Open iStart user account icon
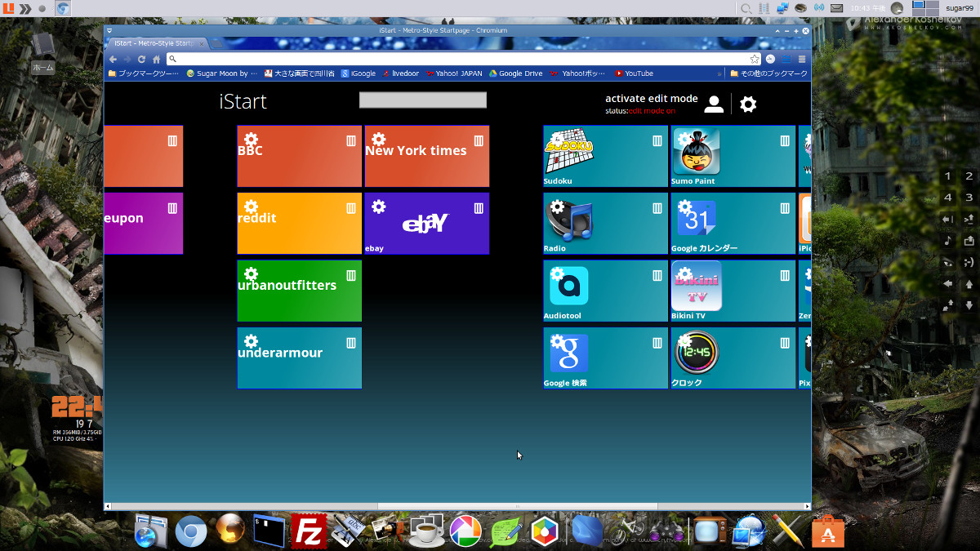Viewport: 980px width, 551px height. pyautogui.click(x=714, y=104)
